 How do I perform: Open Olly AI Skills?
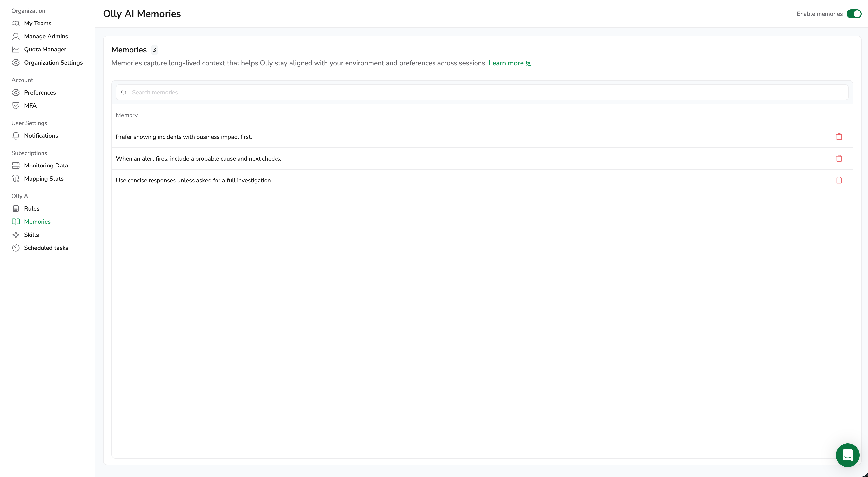coord(31,235)
